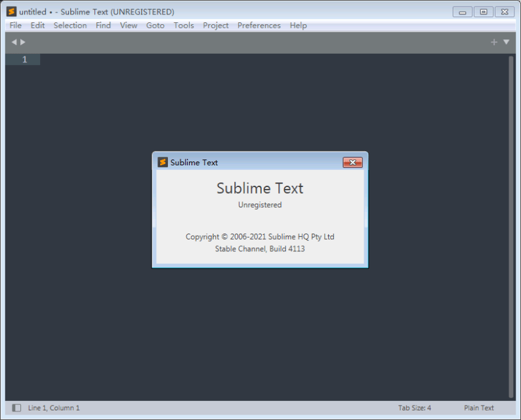Click the Copyright 2006-2021 Sublime HQ text
The width and height of the screenshot is (521, 420).
click(260, 237)
